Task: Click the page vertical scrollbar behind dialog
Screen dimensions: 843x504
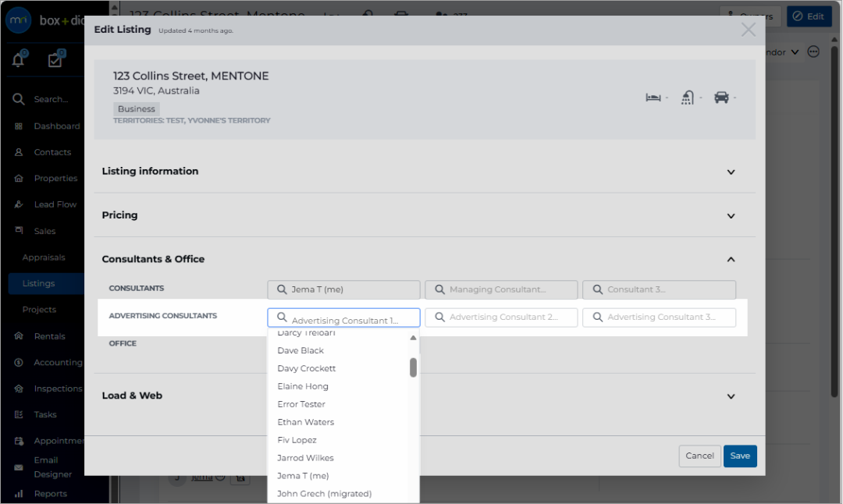Action: point(834,222)
